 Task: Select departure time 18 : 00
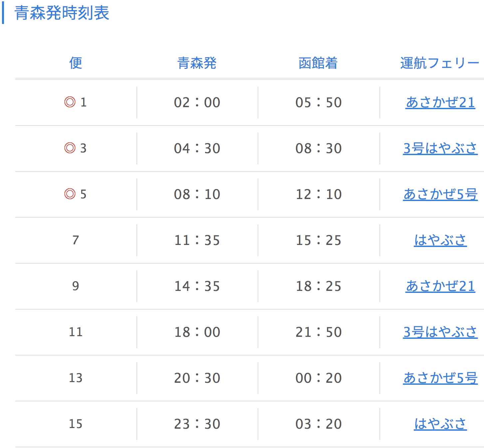(197, 332)
